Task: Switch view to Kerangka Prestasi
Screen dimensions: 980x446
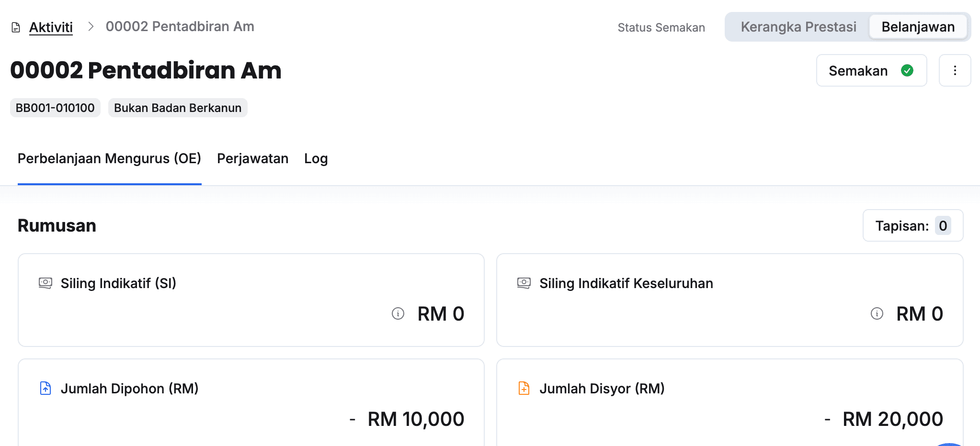Action: (798, 27)
